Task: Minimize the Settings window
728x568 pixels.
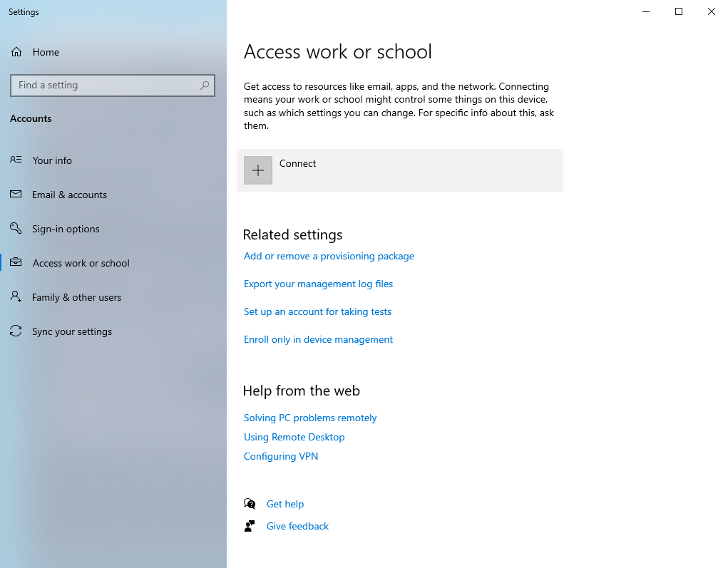Action: (x=646, y=11)
